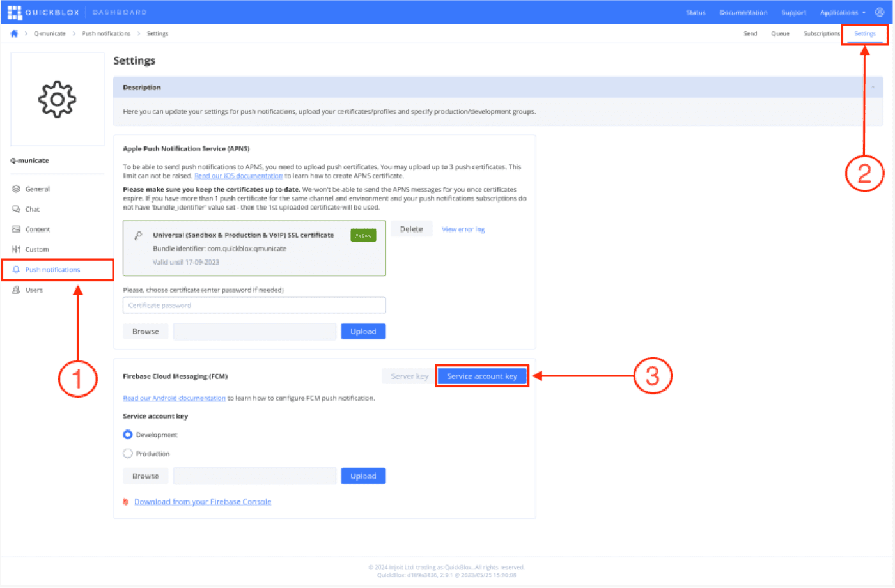
Task: Open the Custom section in sidebar
Action: coord(36,249)
